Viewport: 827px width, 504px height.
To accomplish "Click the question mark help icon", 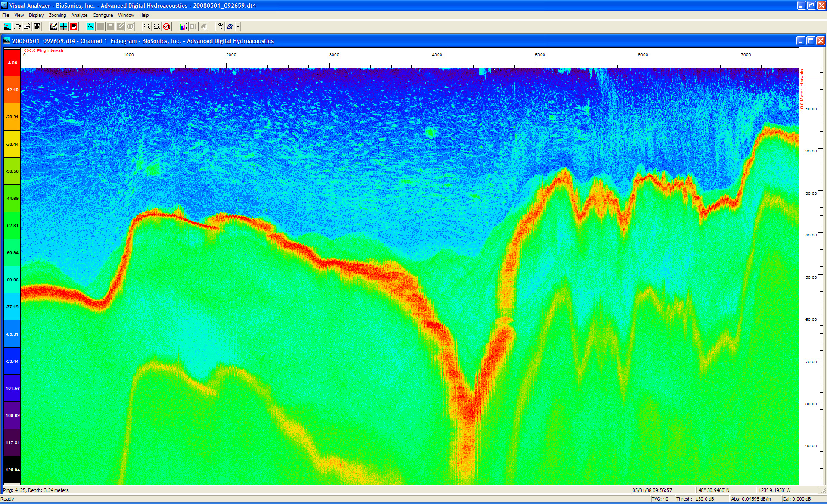I will coord(220,27).
